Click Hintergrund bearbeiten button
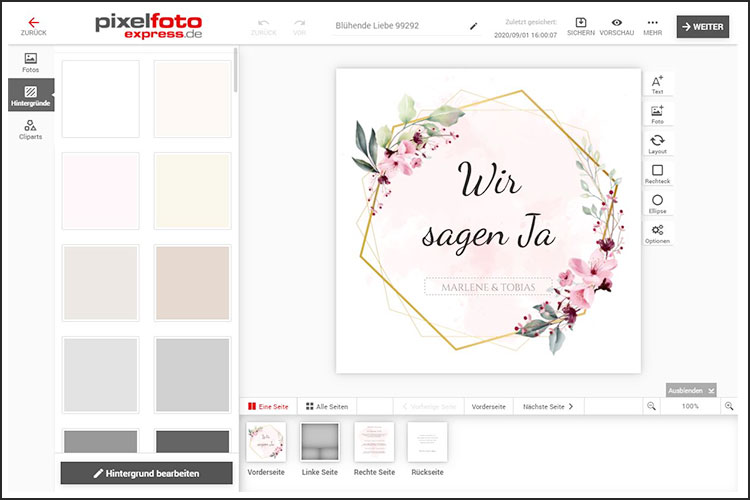750x500 pixels. point(146,472)
